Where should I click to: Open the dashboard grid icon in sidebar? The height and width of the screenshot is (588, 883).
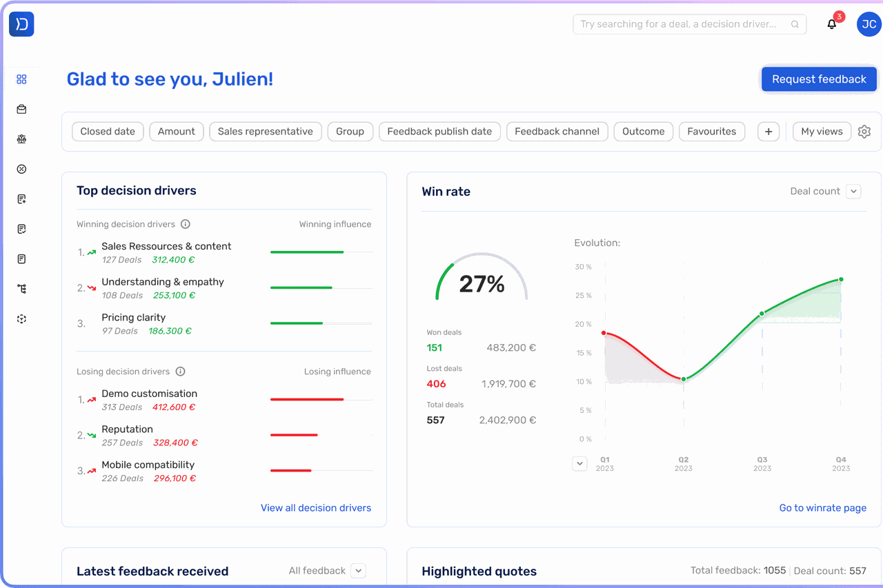pyautogui.click(x=21, y=79)
